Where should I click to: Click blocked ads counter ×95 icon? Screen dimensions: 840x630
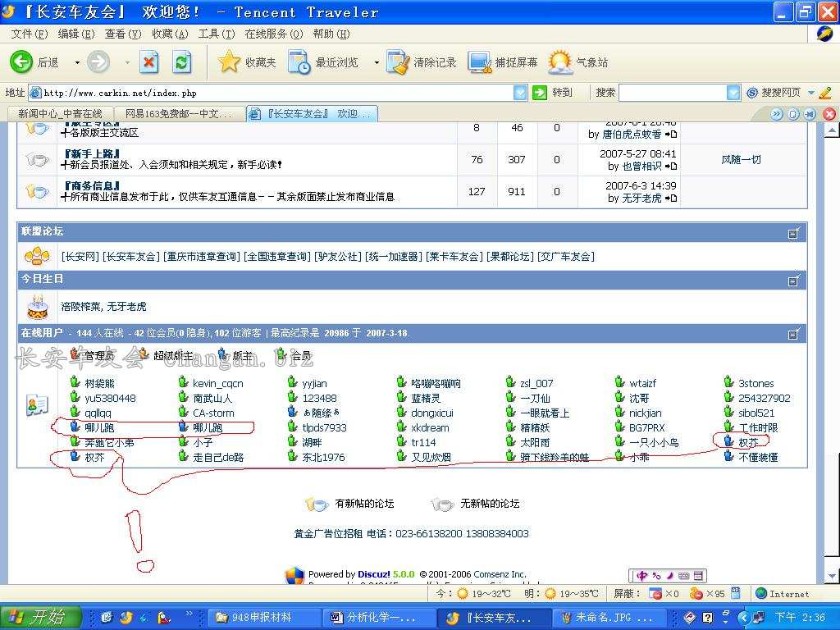click(x=696, y=594)
